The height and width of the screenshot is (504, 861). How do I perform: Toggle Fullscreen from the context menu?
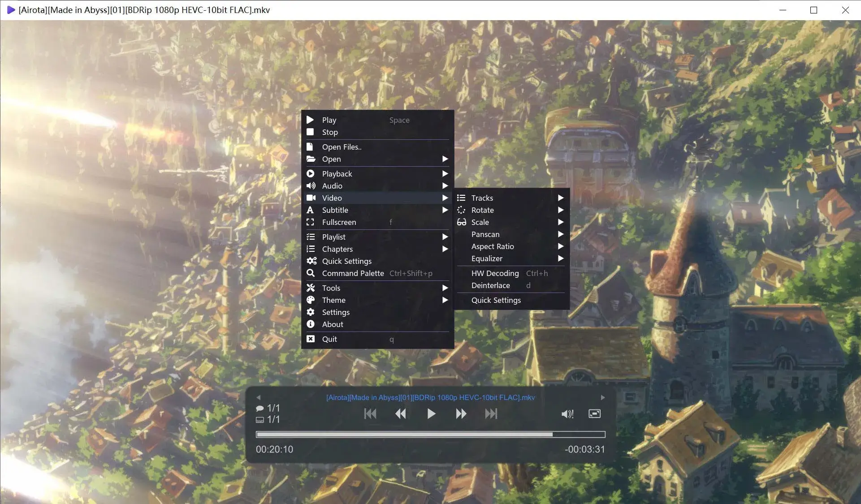tap(339, 222)
